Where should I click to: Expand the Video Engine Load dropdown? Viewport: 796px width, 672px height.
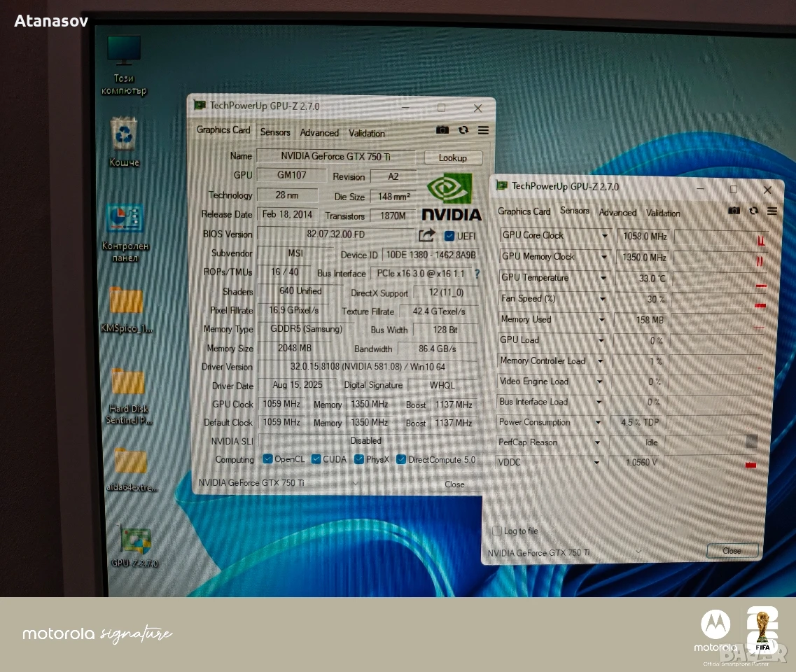coord(599,381)
